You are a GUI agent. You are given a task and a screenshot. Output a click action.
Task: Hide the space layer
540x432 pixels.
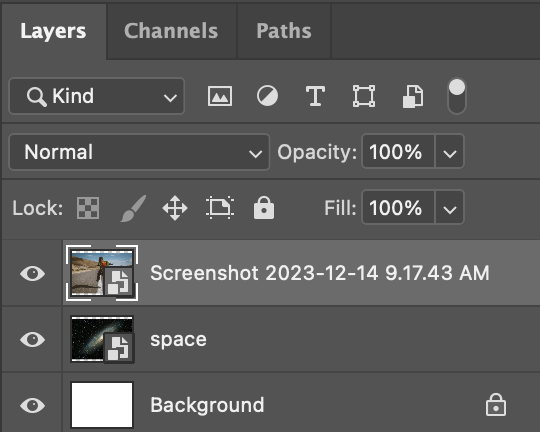pos(32,340)
